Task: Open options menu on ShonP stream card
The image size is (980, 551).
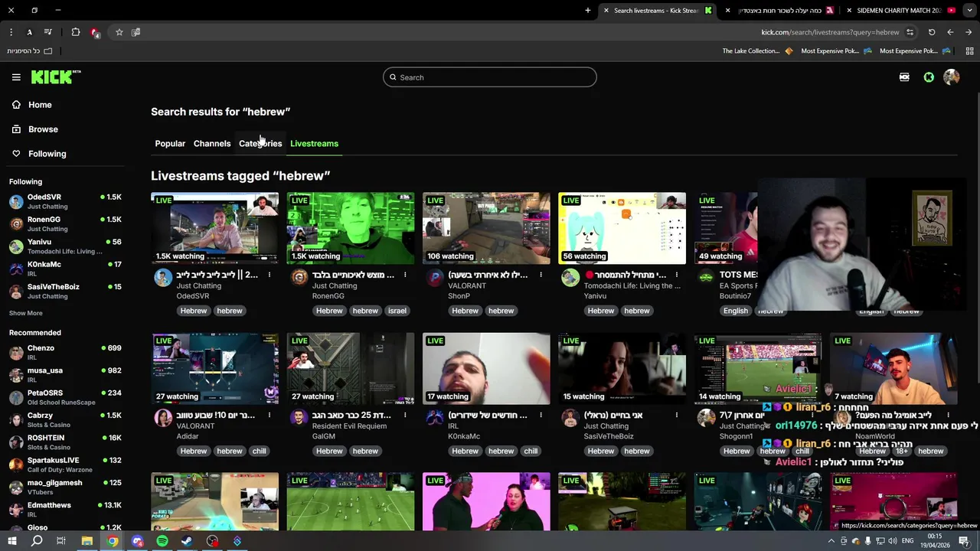Action: 541,275
